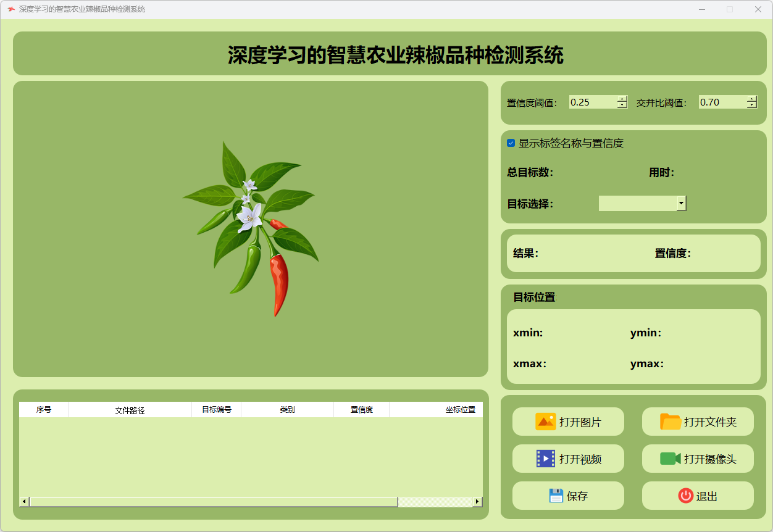This screenshot has height=532, width=773.
Task: Click the camera icon on 打开摄像头
Action: [x=671, y=459]
